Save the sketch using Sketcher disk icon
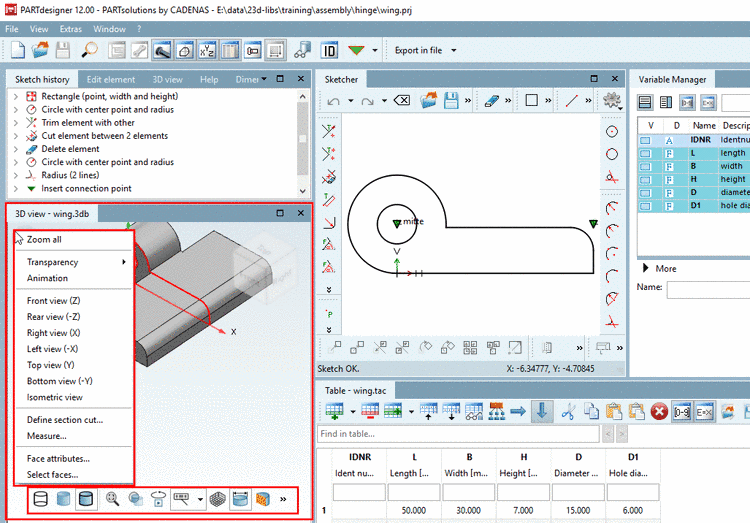This screenshot has height=523, width=750. pos(451,100)
